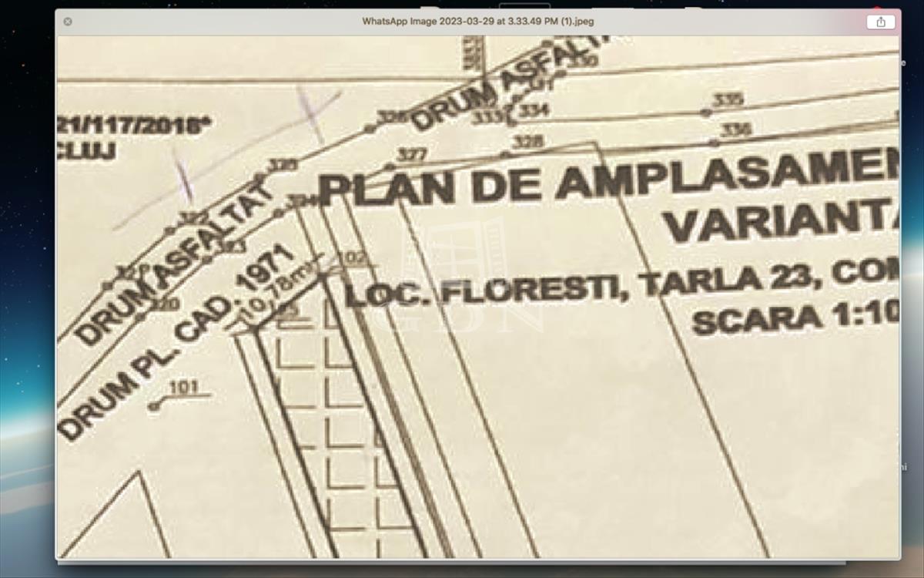Viewport: 924px width, 578px height.
Task: Click survey point label 101
Action: [x=183, y=387]
